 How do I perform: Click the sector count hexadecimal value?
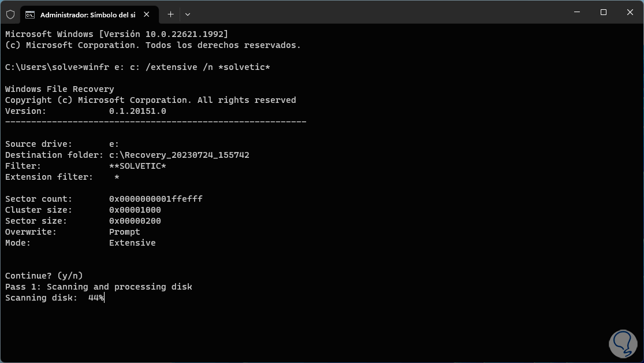click(x=155, y=199)
